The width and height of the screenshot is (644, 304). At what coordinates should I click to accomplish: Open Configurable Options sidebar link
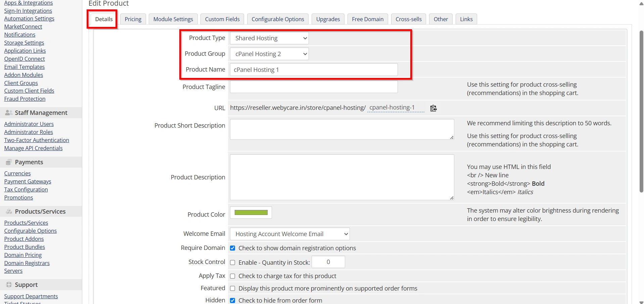(31, 231)
